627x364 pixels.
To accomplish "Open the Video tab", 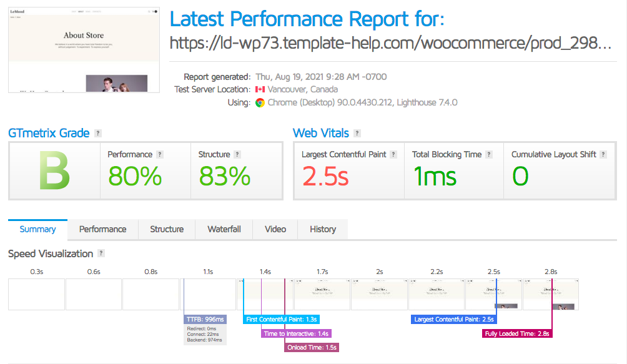I will [275, 229].
